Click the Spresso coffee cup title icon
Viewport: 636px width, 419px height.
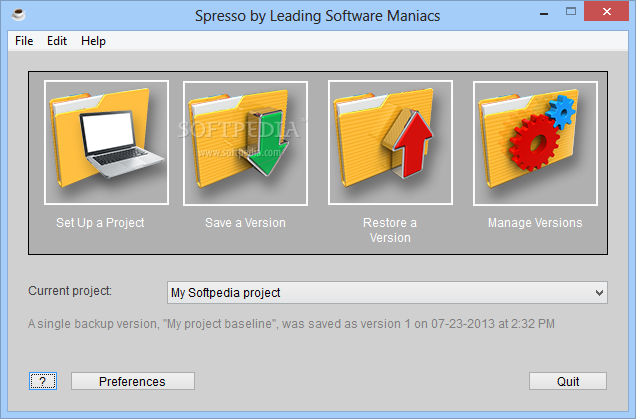click(x=18, y=15)
